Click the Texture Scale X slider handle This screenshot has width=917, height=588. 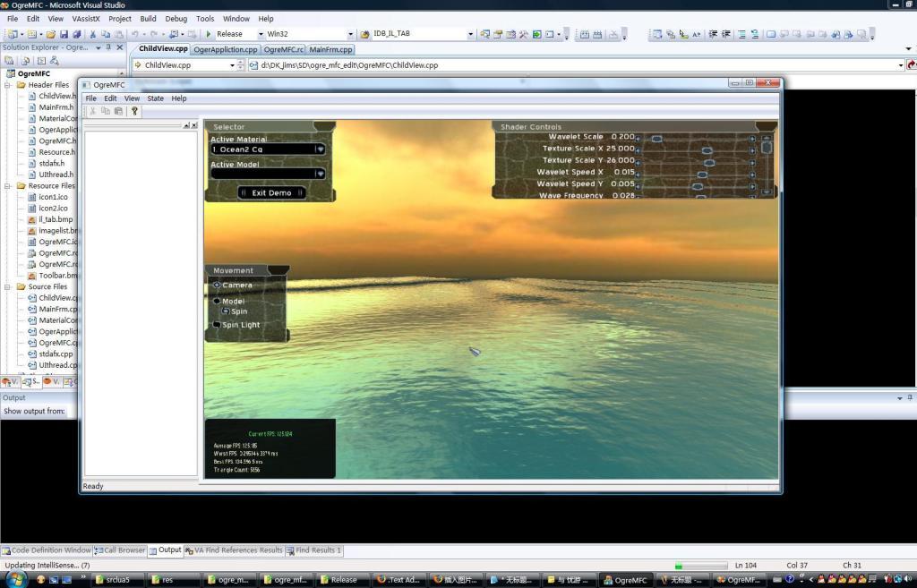click(707, 150)
